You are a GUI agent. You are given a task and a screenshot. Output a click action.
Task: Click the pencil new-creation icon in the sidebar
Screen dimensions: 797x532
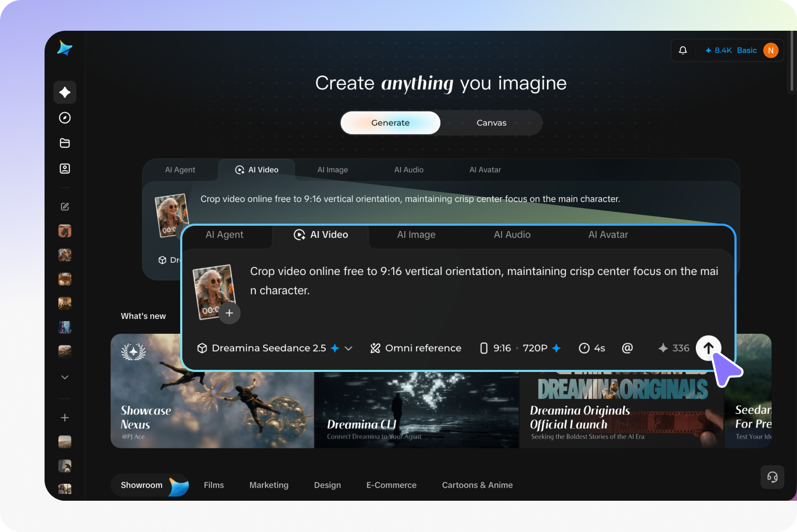click(x=65, y=207)
